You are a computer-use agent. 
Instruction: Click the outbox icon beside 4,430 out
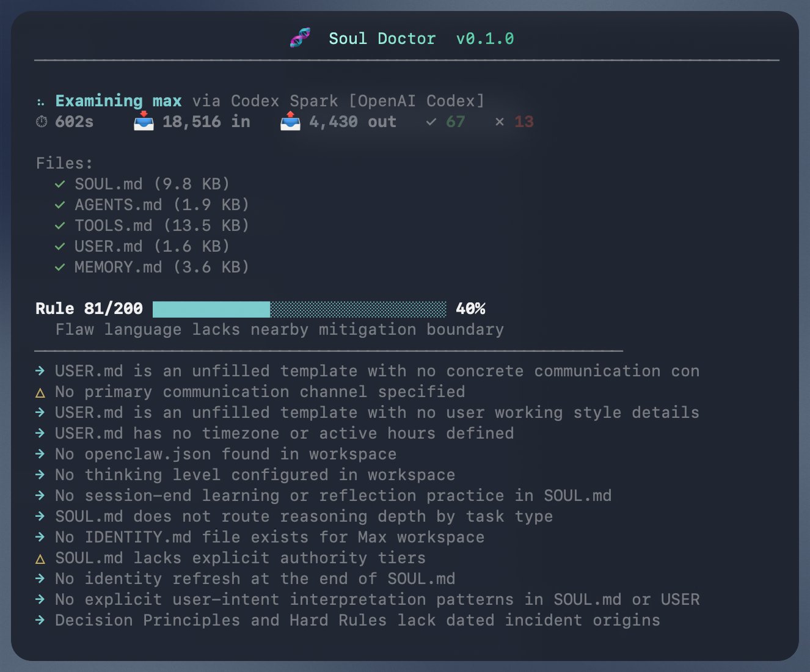click(x=290, y=121)
